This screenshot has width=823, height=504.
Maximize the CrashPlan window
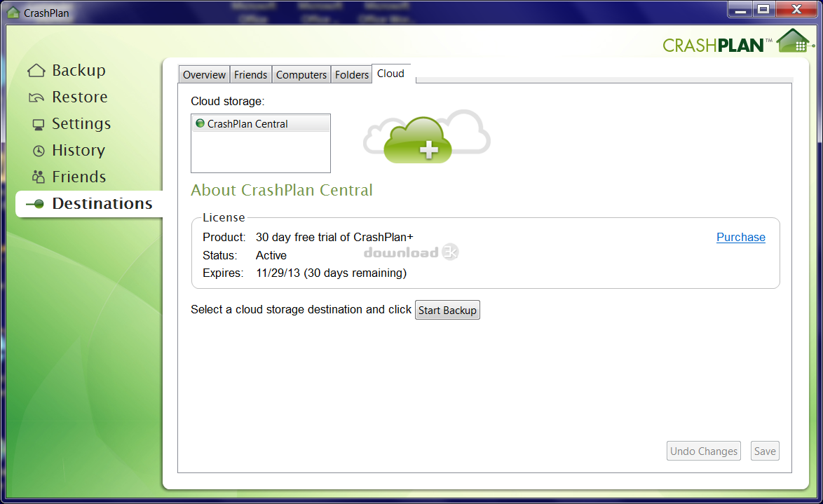tap(763, 10)
